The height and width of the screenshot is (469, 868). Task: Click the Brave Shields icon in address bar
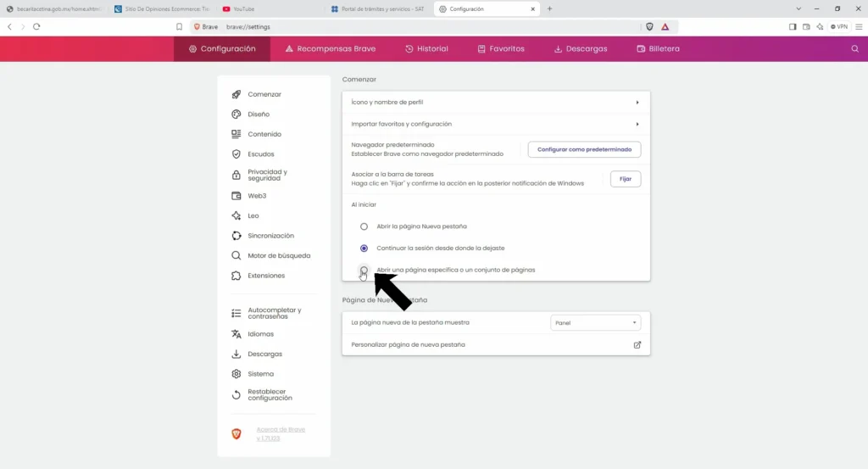pos(649,26)
